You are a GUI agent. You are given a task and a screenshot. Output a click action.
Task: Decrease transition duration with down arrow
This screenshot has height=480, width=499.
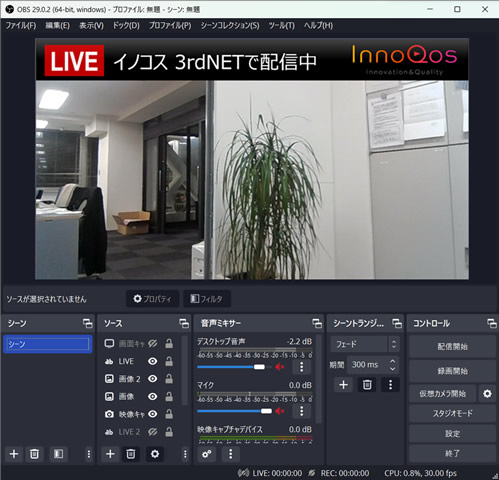pyautogui.click(x=393, y=369)
